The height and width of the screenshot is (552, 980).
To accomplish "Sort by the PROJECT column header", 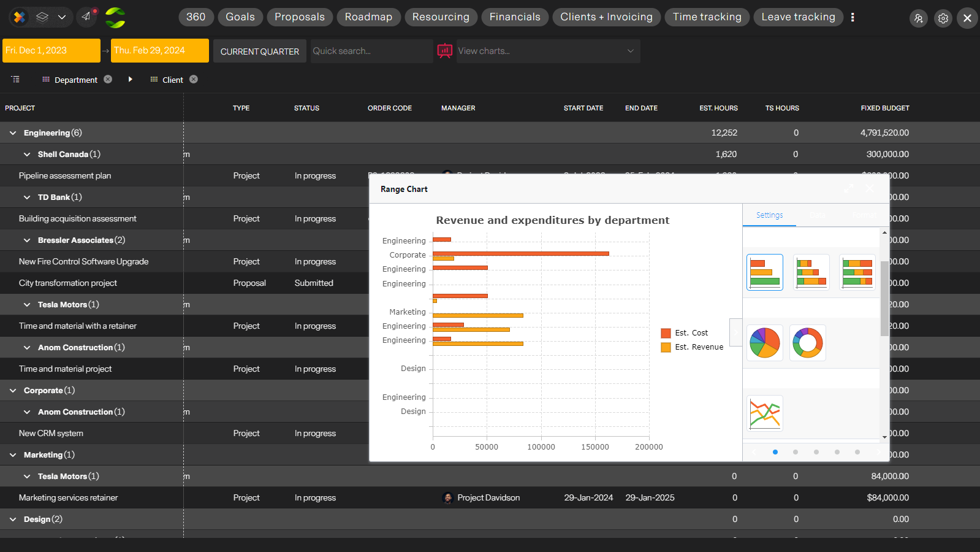I will 20,108.
